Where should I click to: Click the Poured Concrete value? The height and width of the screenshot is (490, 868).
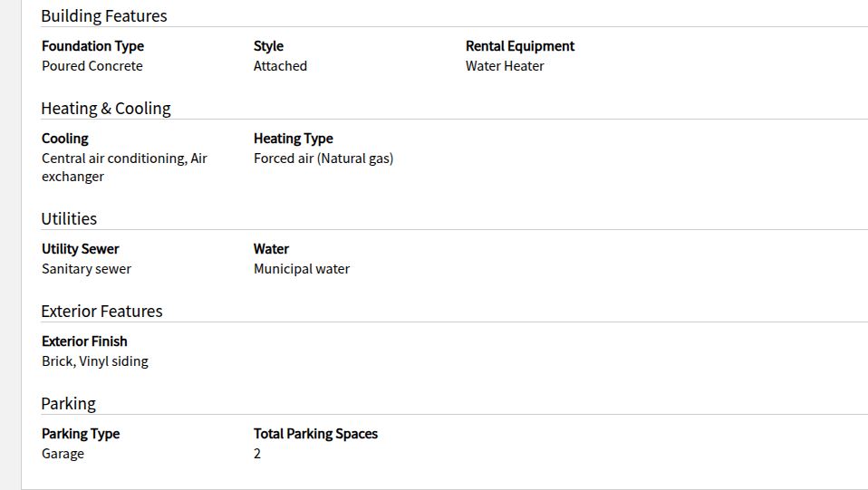coord(92,66)
